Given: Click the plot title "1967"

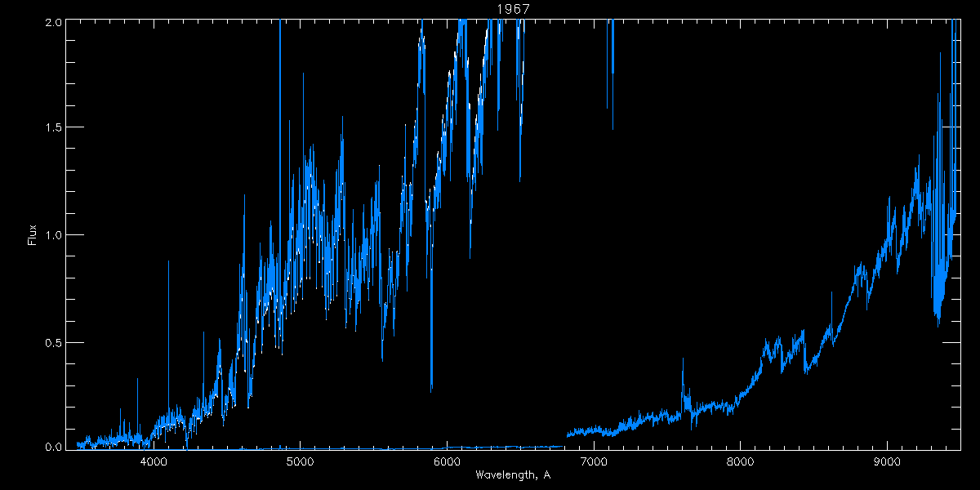Looking at the screenshot, I should pyautogui.click(x=514, y=8).
